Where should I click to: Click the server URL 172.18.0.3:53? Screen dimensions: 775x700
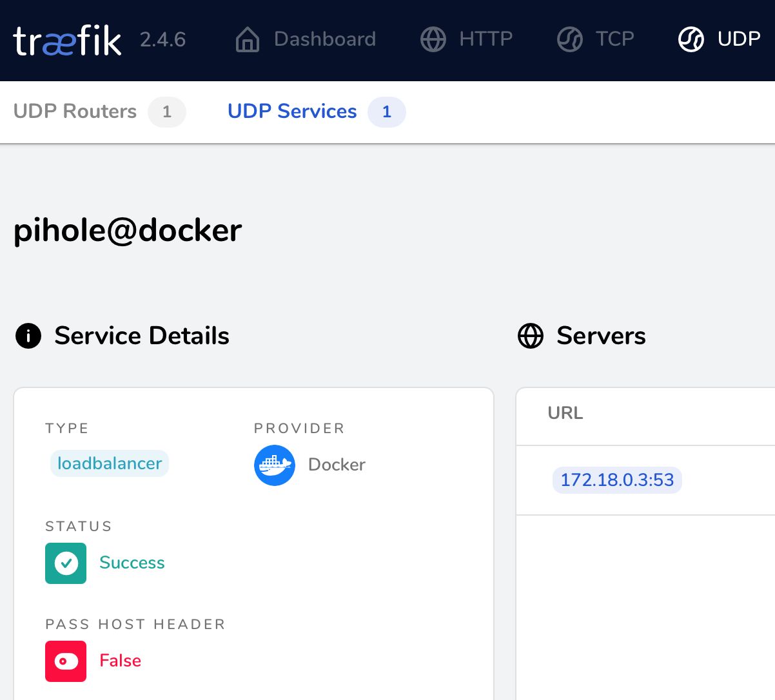[x=617, y=480]
